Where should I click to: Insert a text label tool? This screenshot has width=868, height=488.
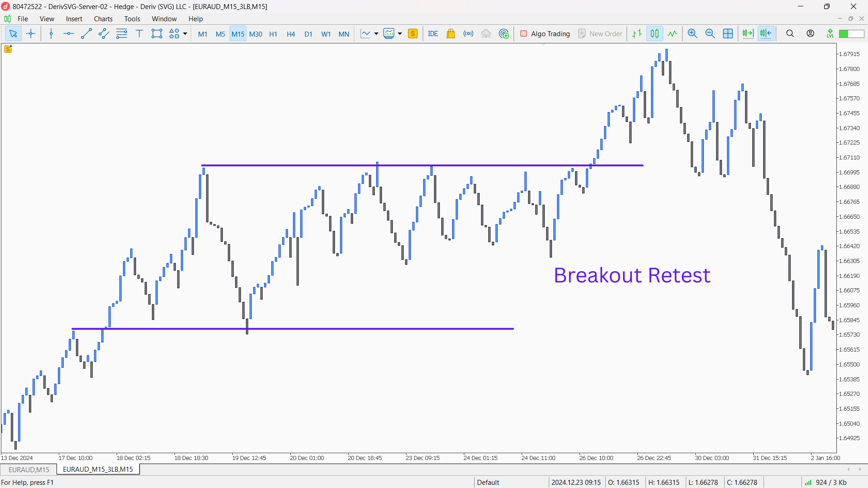tap(139, 33)
